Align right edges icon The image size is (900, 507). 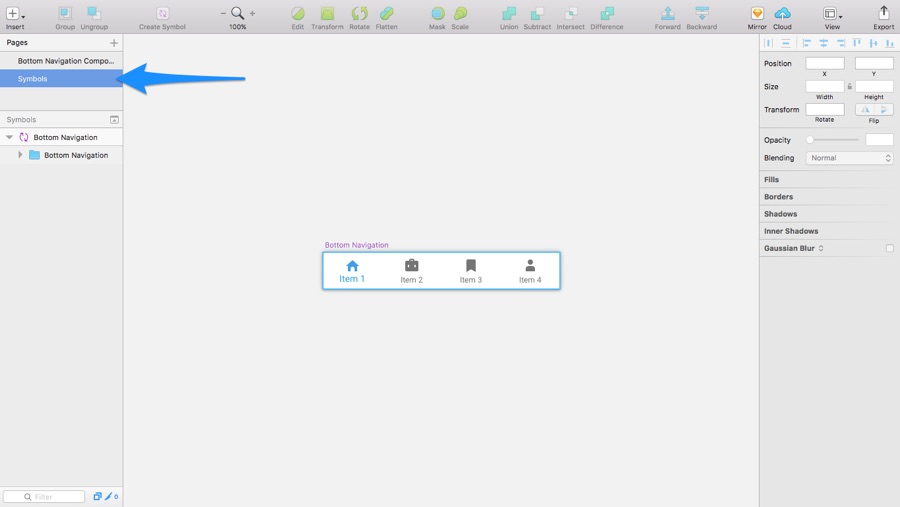[x=840, y=43]
